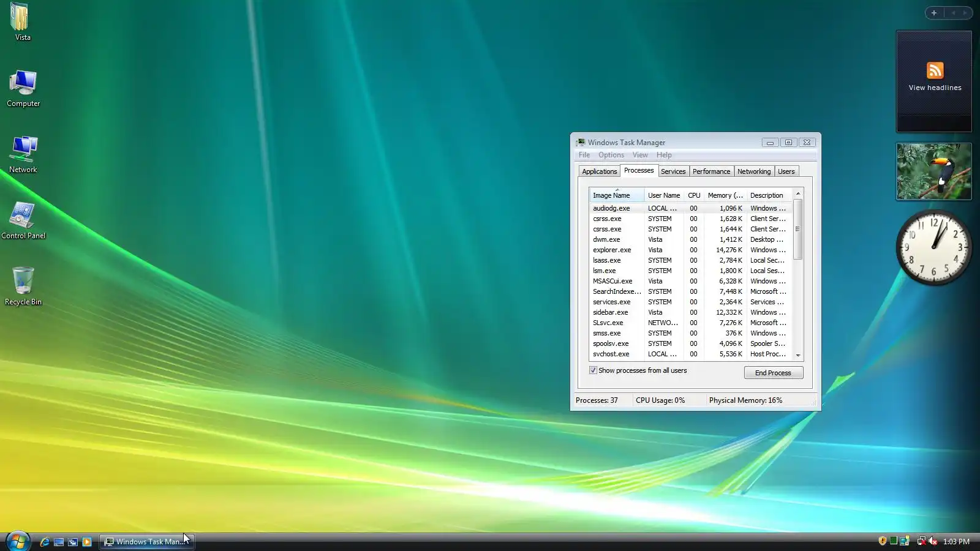Select the Control Panel desktop icon
This screenshot has height=551, width=980.
point(23,221)
